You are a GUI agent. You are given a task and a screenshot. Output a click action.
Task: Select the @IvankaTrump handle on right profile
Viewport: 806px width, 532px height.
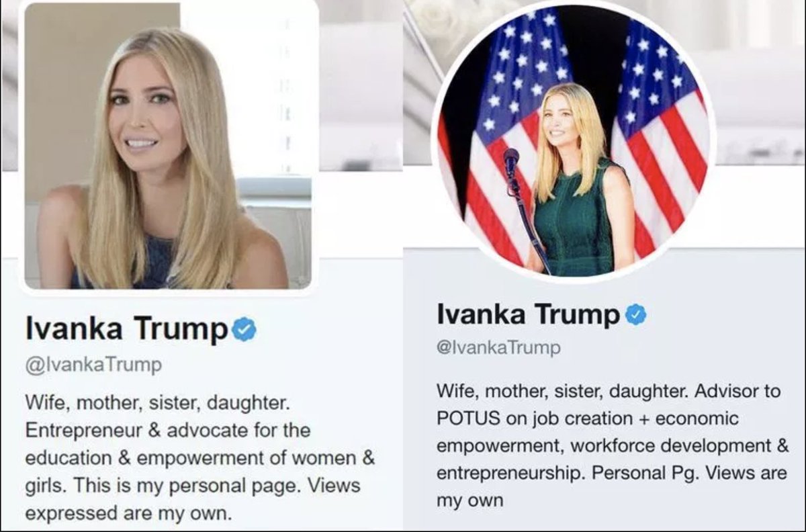(498, 347)
